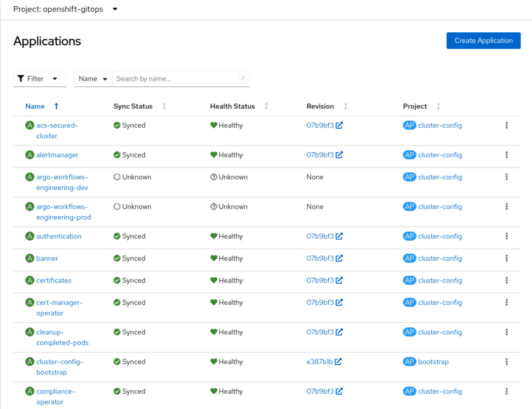Click the funnel icon on Filter
Screen dimensions: 532x409
[21, 79]
